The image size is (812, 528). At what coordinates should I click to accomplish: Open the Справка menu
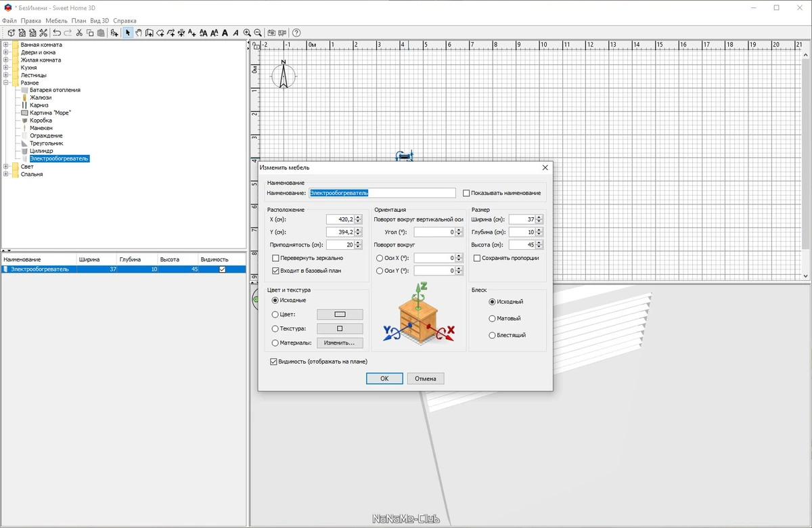click(x=125, y=21)
